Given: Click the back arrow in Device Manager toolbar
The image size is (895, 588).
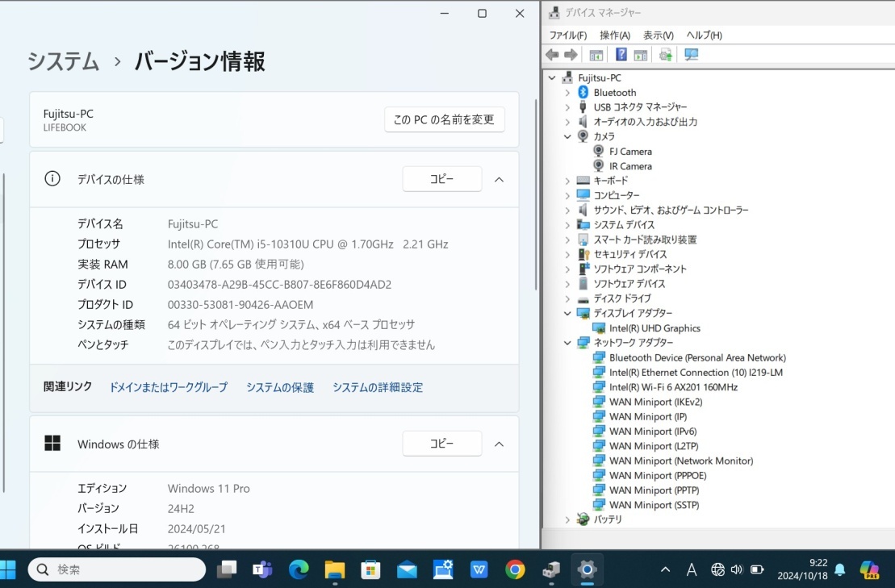Looking at the screenshot, I should click(552, 55).
